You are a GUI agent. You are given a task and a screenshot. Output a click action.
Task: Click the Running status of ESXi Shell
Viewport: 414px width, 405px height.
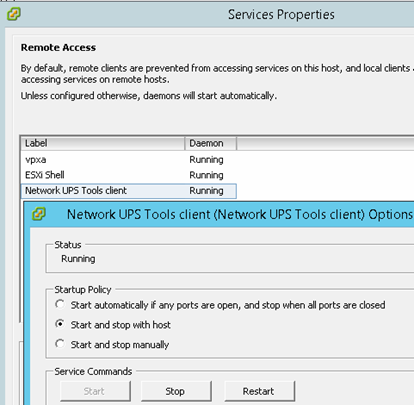point(206,175)
